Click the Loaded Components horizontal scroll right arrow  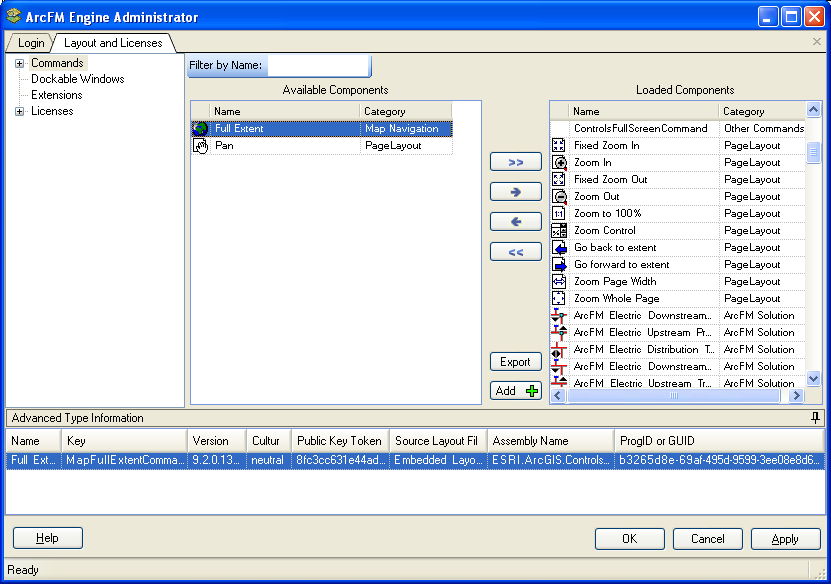[796, 395]
